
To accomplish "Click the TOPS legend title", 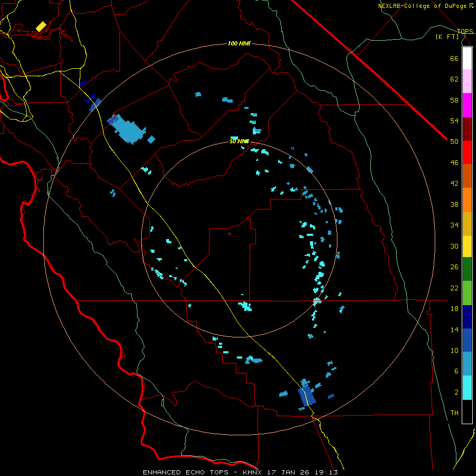I will 465,31.
